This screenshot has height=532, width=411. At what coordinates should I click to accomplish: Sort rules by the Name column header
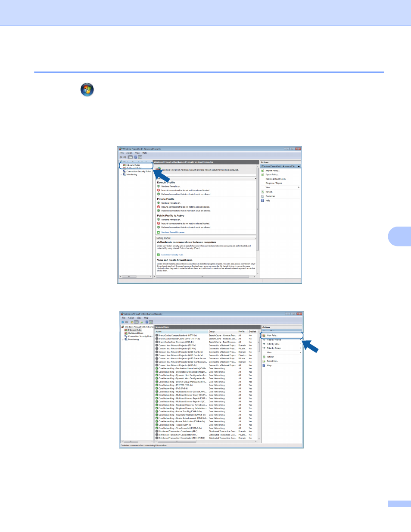tap(181, 331)
